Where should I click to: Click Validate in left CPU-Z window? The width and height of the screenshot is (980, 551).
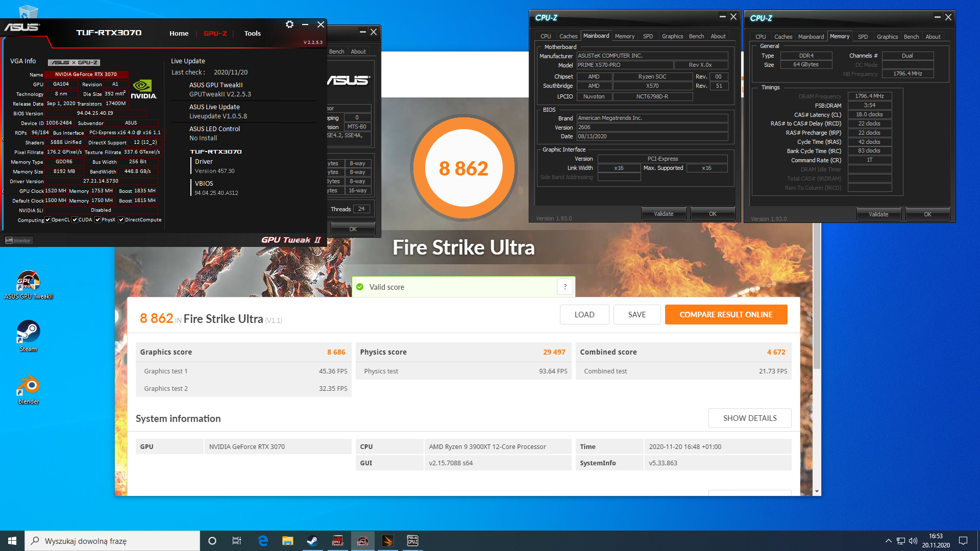[664, 214]
